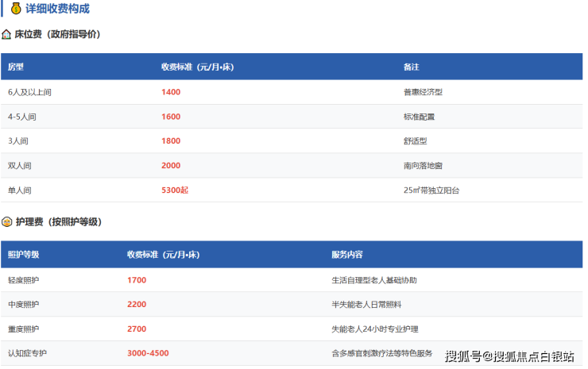The height and width of the screenshot is (369, 588).
Task: Click the 25㎡带独立阳台 remark
Action: [x=431, y=190]
